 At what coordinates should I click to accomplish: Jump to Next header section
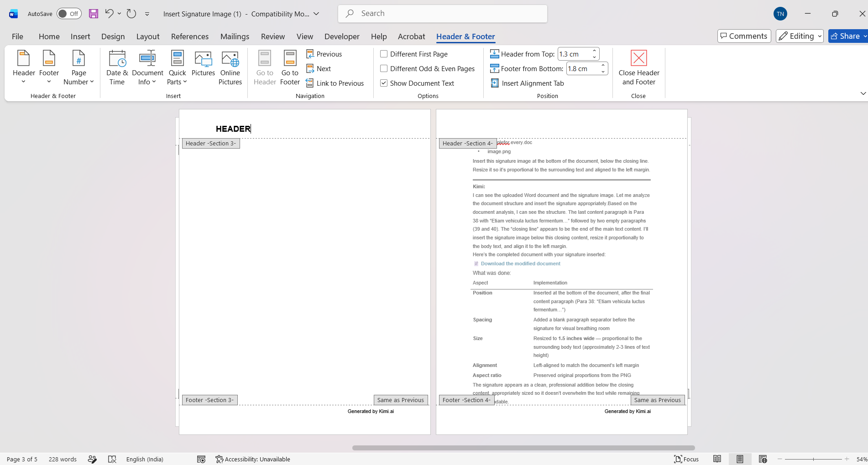pos(319,68)
